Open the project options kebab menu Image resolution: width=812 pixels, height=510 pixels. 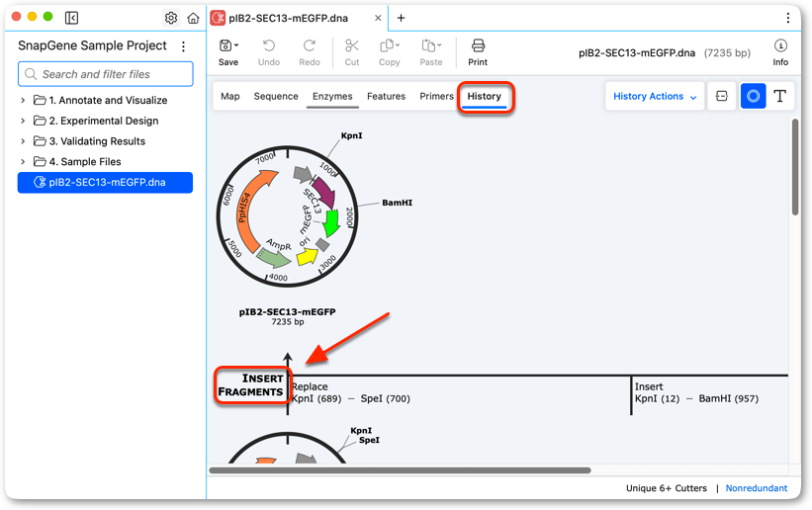183,46
